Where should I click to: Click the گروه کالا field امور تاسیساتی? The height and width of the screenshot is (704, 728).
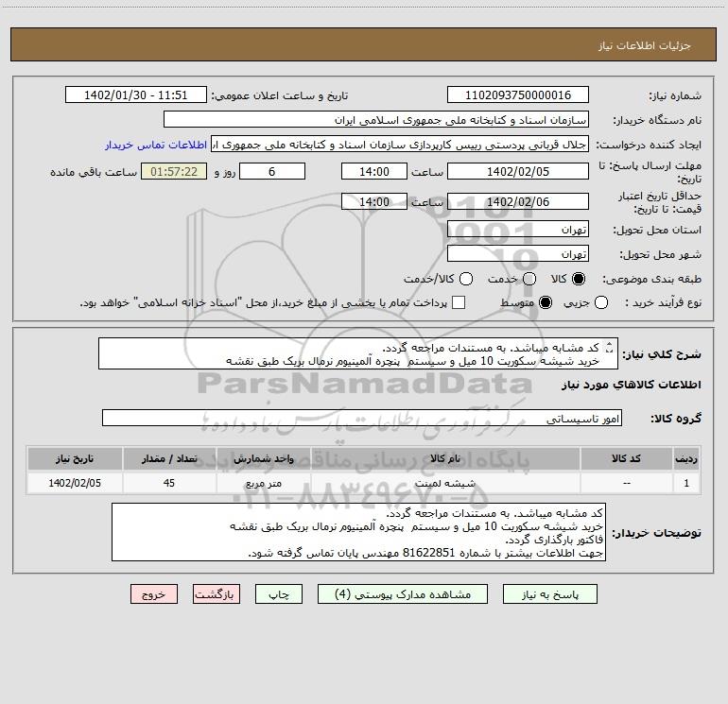tap(362, 418)
